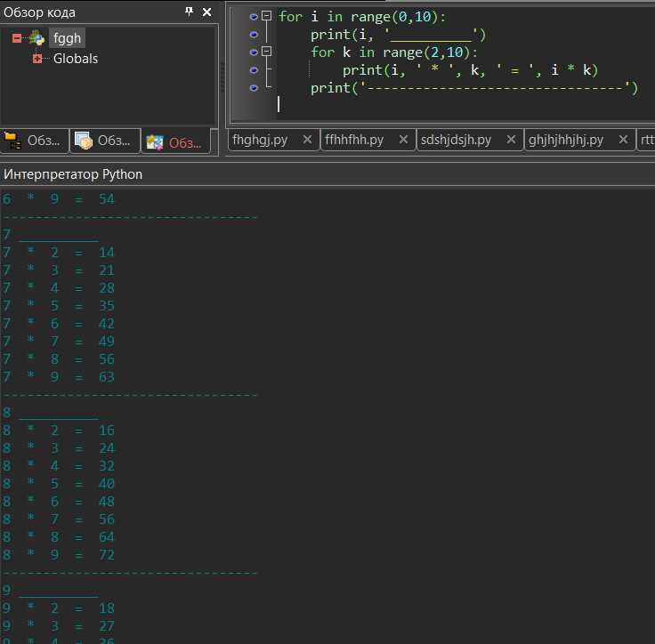Toggle breakpoint on the print(i, ' * ', k) line
655x644 pixels.
click(254, 69)
